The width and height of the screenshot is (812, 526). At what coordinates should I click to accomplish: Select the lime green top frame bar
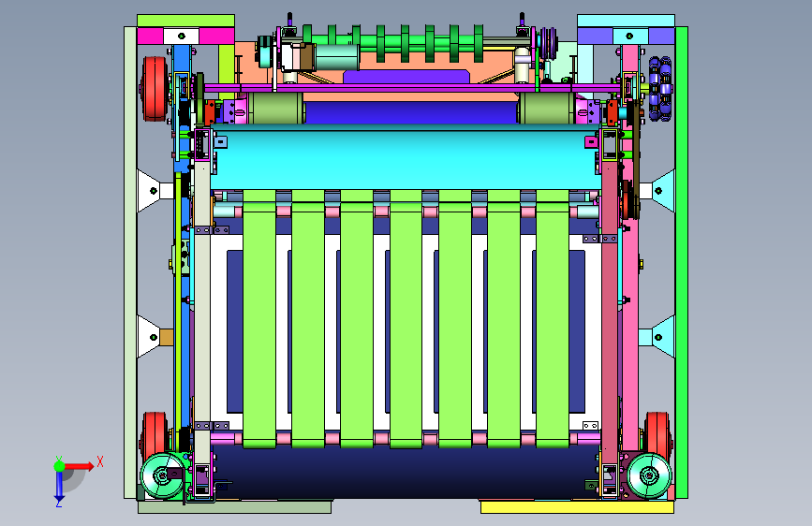click(185, 21)
